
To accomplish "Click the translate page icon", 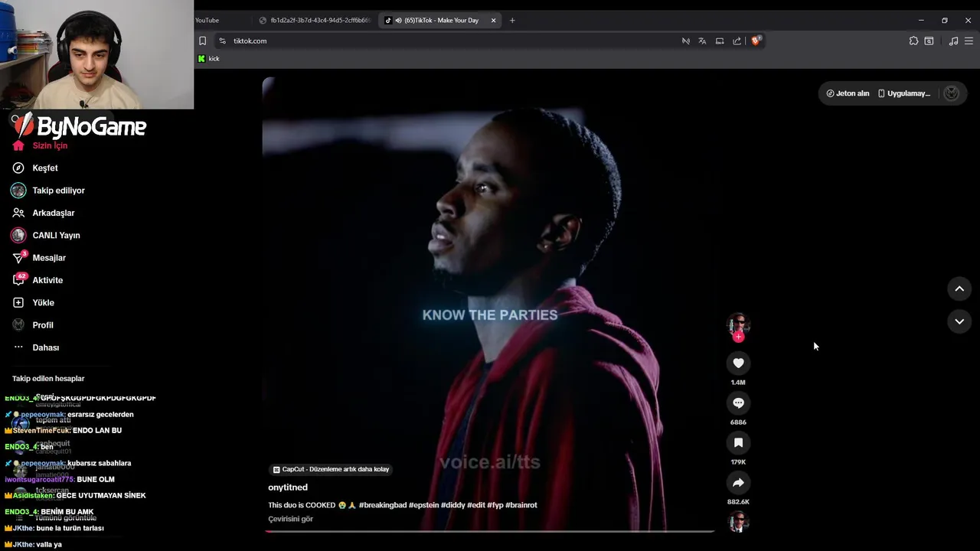I will click(702, 41).
